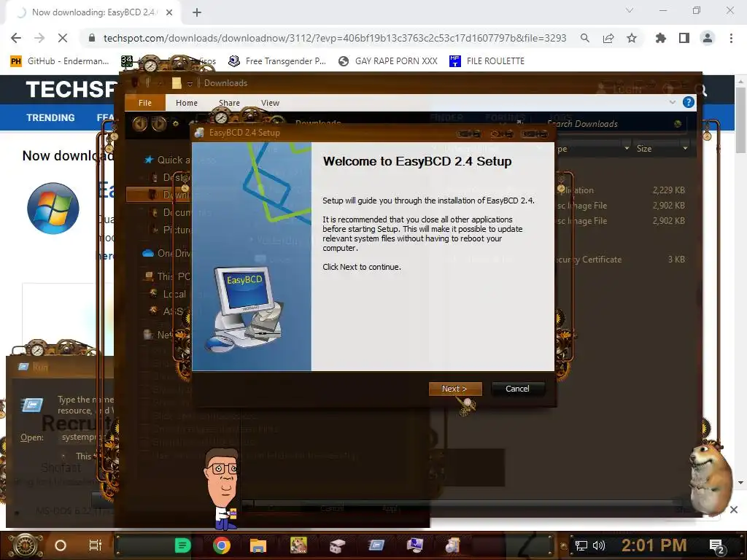Click 2:01 PM taskbar clock
This screenshot has height=560, width=747.
click(x=654, y=545)
